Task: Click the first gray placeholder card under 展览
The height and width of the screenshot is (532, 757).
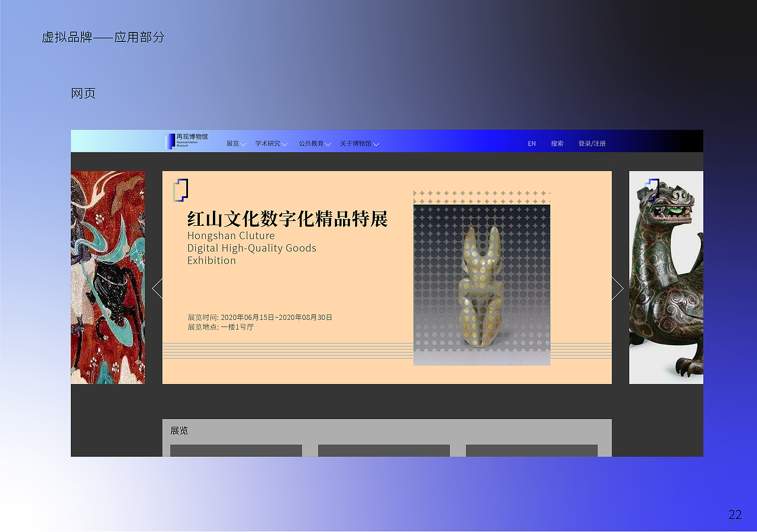Action: point(235,451)
